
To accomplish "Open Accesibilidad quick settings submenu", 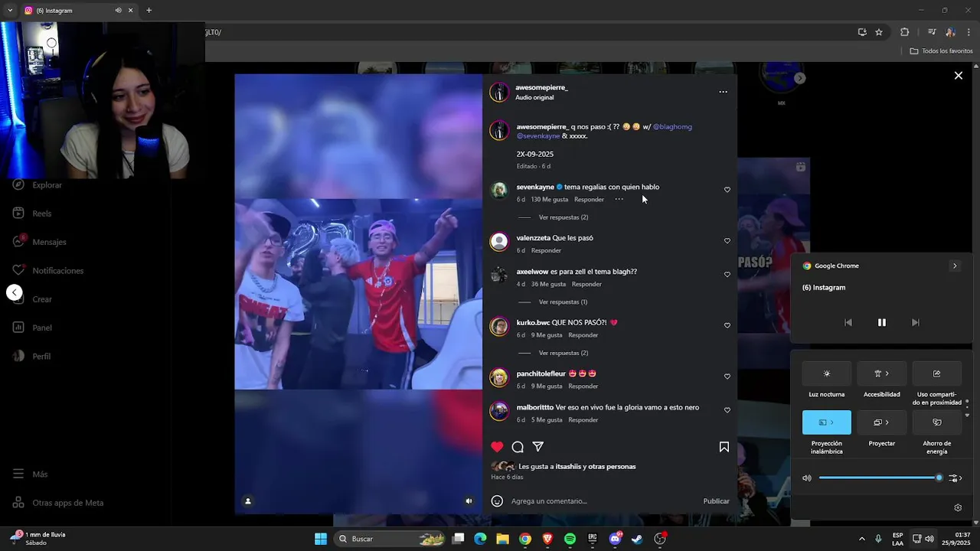I will pyautogui.click(x=882, y=373).
